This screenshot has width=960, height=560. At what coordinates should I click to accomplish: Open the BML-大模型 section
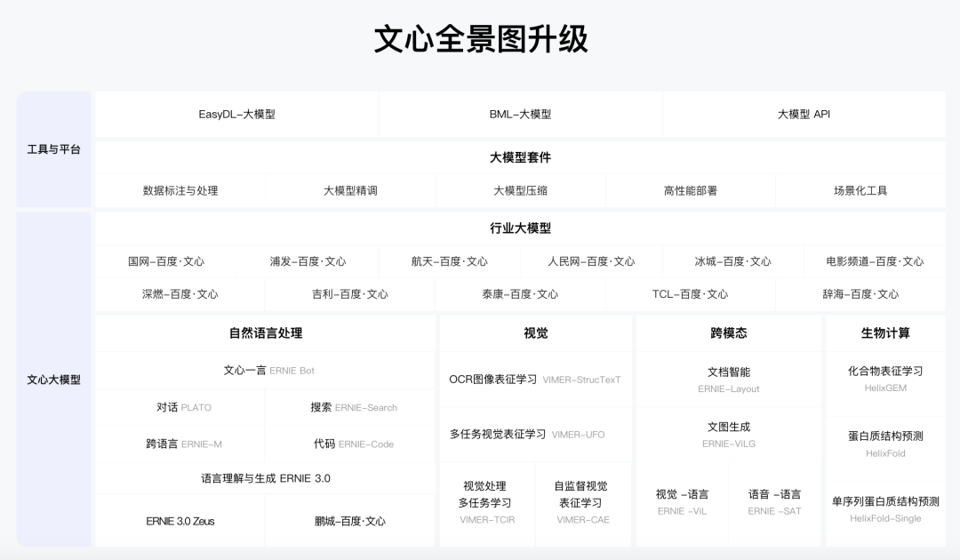click(520, 114)
